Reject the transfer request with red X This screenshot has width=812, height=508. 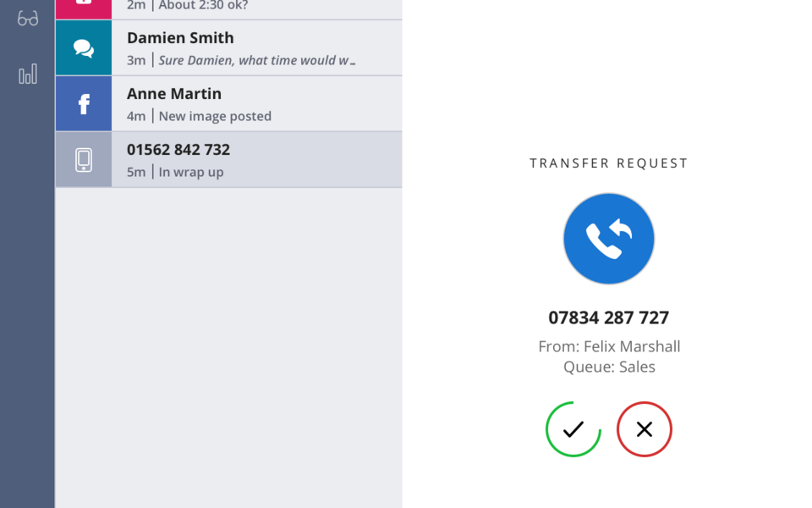coord(645,429)
